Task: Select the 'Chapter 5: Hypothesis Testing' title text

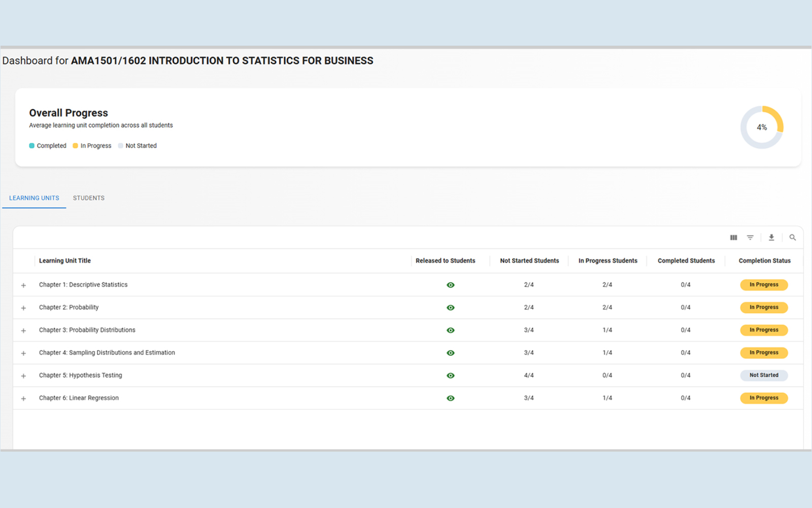Action: coord(81,375)
